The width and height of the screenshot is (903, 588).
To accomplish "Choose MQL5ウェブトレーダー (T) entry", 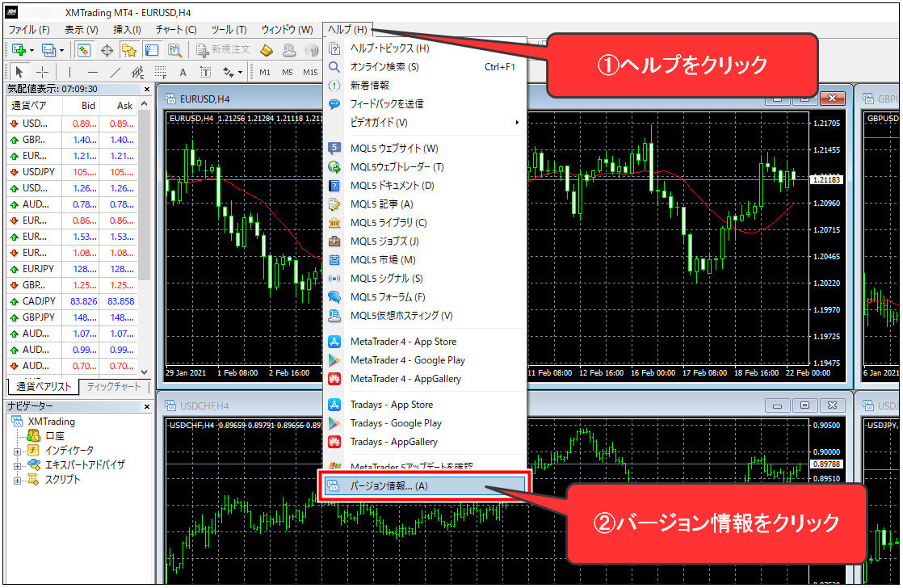I will coord(425,167).
